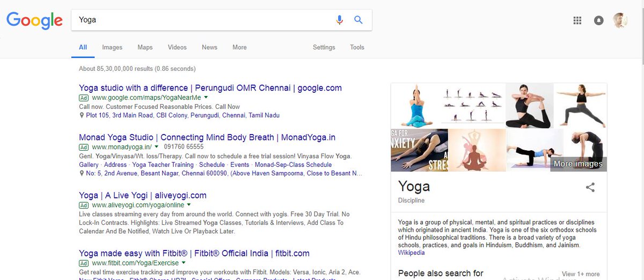Click the www.aliveyogi.com/yoga/online green URL

click(138, 205)
